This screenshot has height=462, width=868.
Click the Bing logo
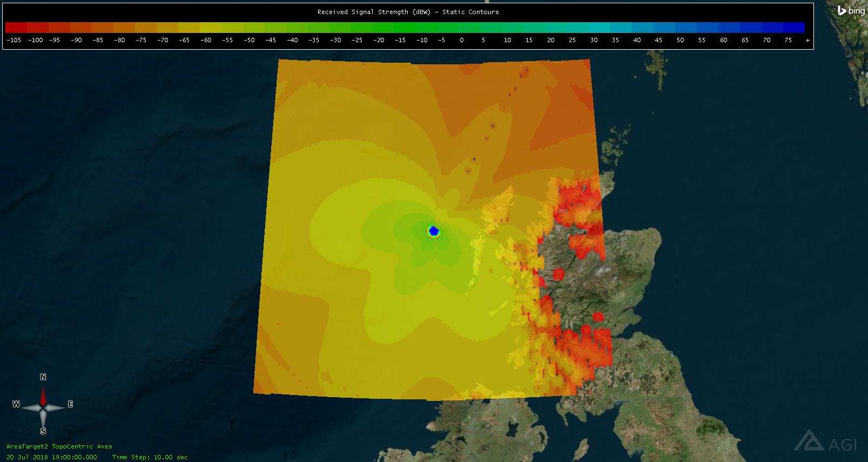851,10
